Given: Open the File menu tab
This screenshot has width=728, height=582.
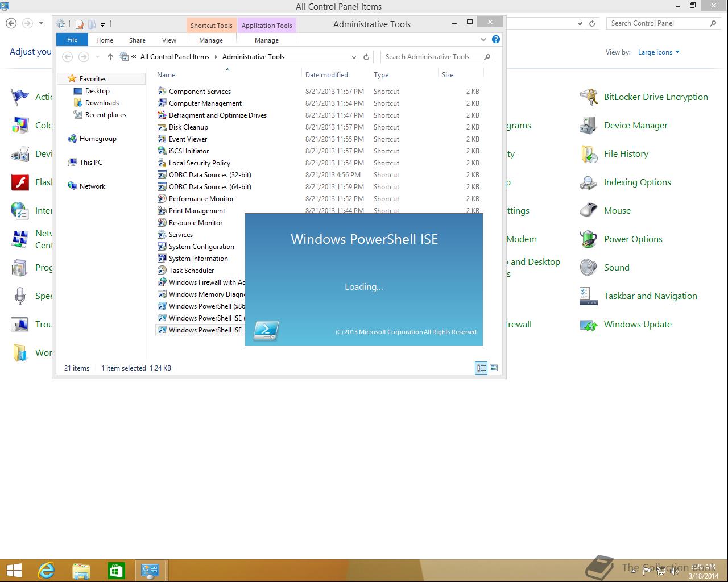Looking at the screenshot, I should coord(72,40).
